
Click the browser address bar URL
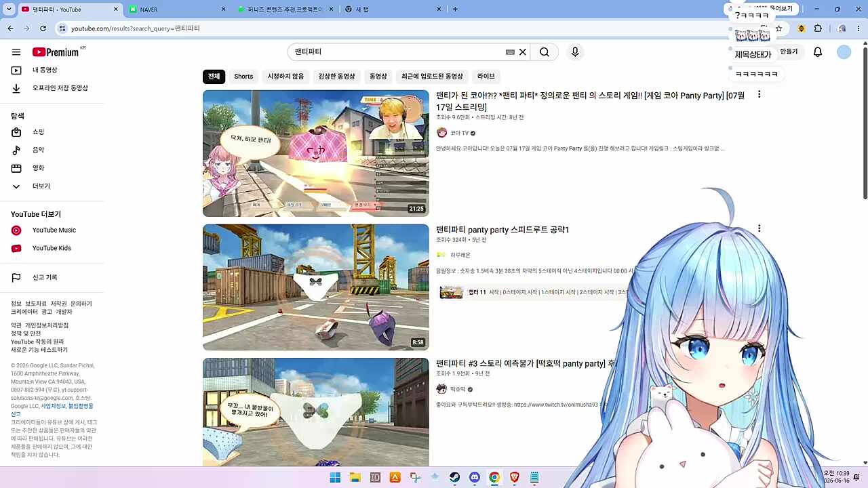136,28
